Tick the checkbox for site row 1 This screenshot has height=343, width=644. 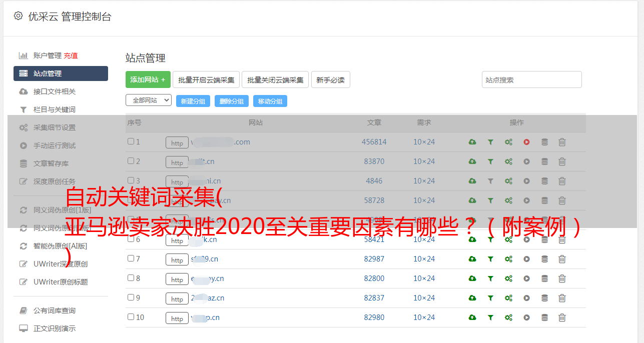[x=131, y=141]
